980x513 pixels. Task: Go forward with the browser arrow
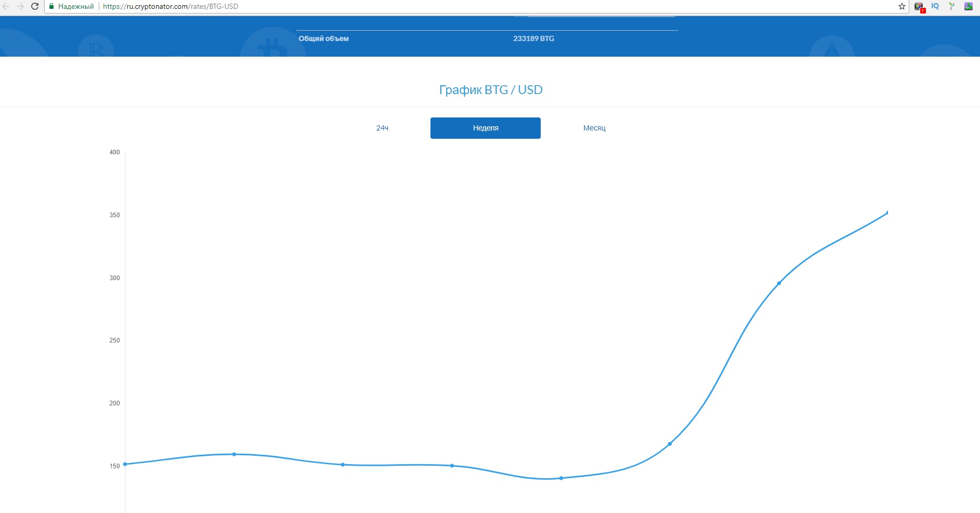(20, 6)
